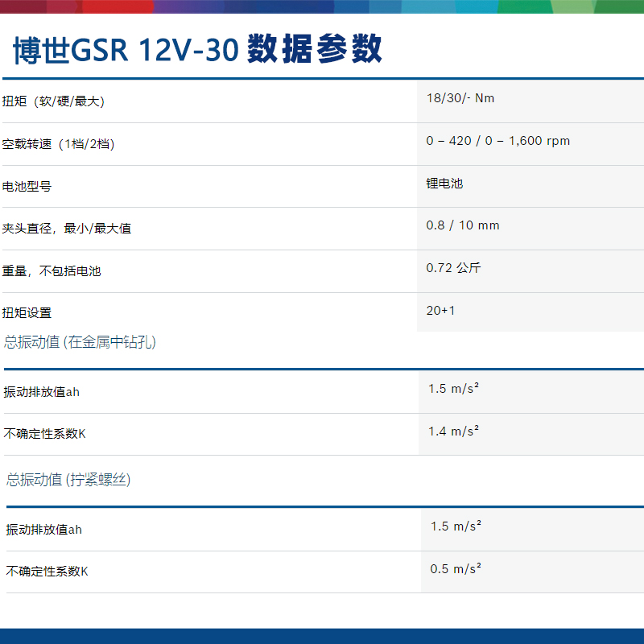The width and height of the screenshot is (644, 644).
Task: Select the 重量，不包括电池 label
Action: 52,271
